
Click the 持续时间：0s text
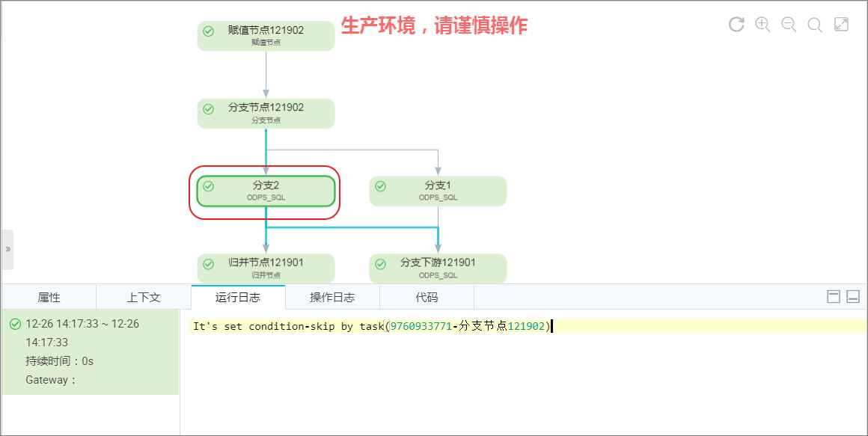coord(59,361)
